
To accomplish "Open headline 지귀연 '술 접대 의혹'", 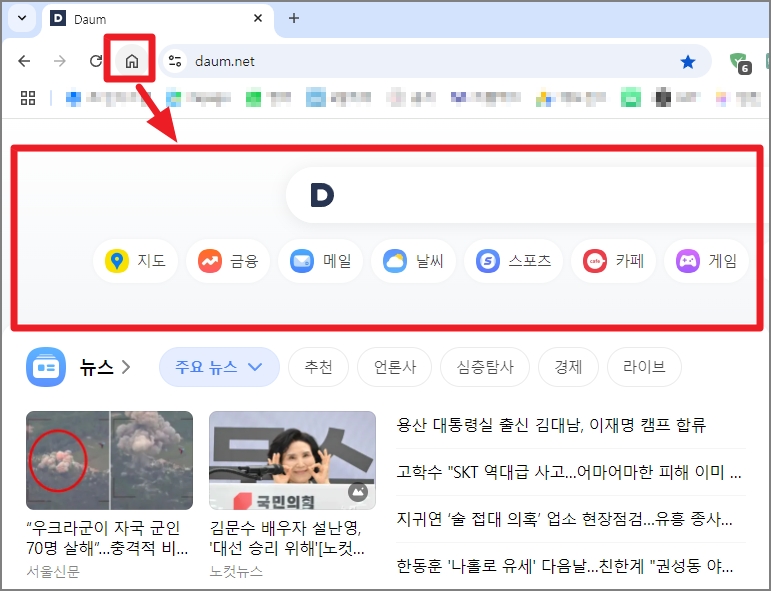I will click(564, 519).
